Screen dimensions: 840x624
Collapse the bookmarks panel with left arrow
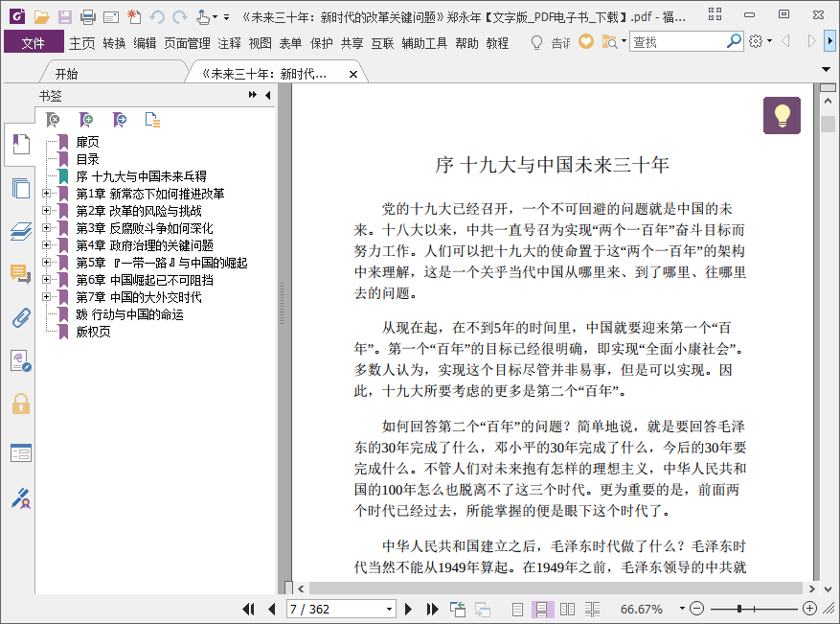[268, 96]
